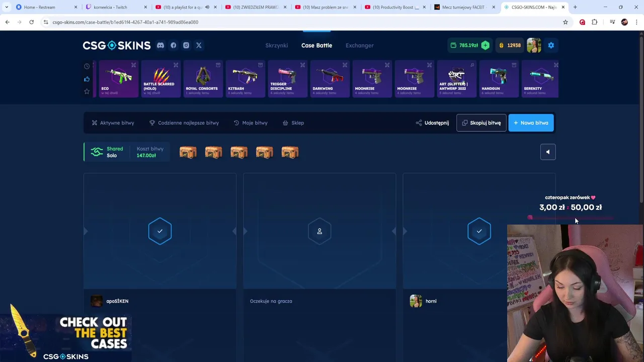Toggle sound with the speaker button
This screenshot has width=644, height=362.
point(548,152)
